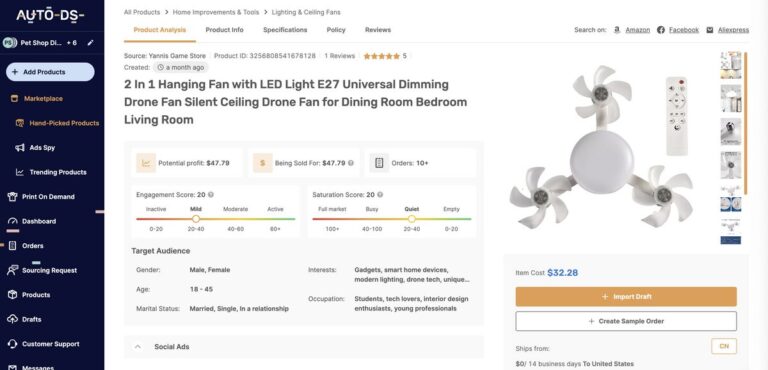Open Sourcing Request in the sidebar
The width and height of the screenshot is (768, 370).
pos(49,270)
